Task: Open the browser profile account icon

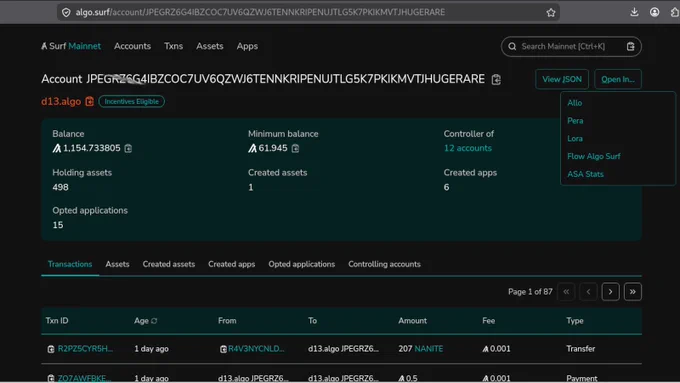Action: point(654,12)
